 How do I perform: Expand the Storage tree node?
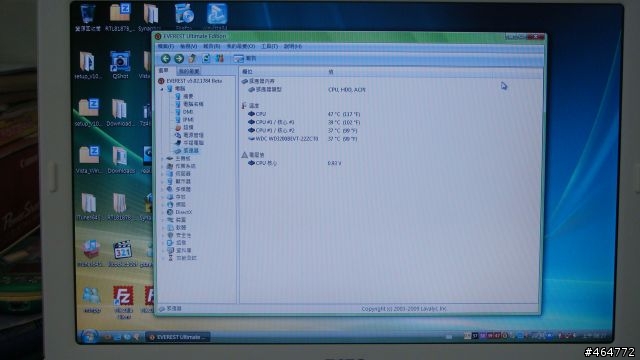163,197
